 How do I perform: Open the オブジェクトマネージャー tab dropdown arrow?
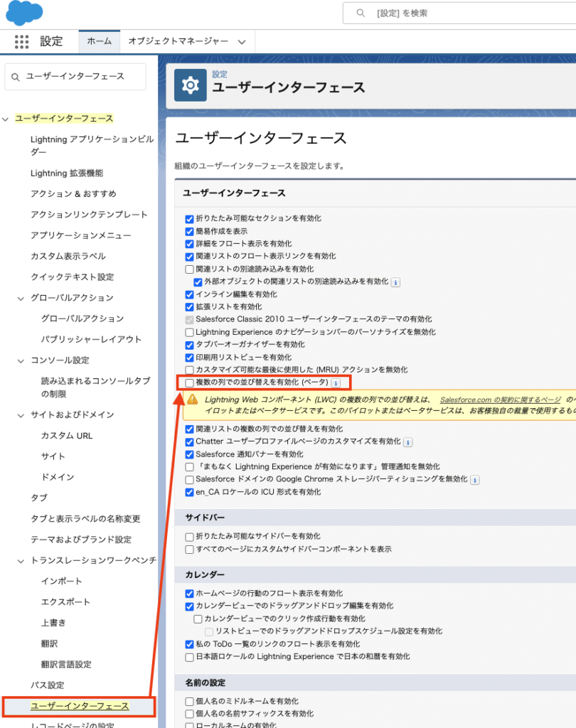[x=242, y=42]
